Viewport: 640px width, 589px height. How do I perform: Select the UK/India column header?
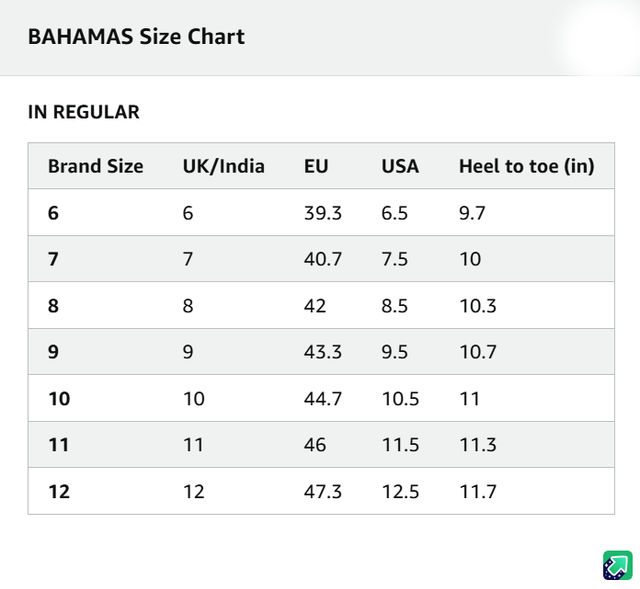(x=224, y=166)
